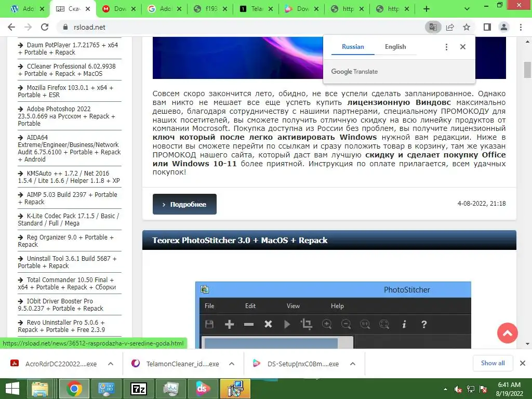Open the tab search dropdown arrow
Image resolution: width=532 pixels, height=399 pixels.
[467, 9]
